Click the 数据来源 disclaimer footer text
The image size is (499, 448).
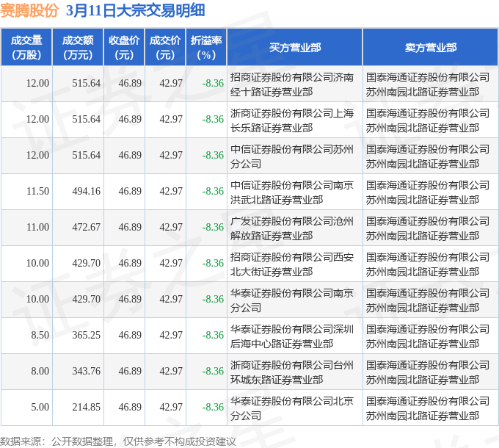coord(117,441)
